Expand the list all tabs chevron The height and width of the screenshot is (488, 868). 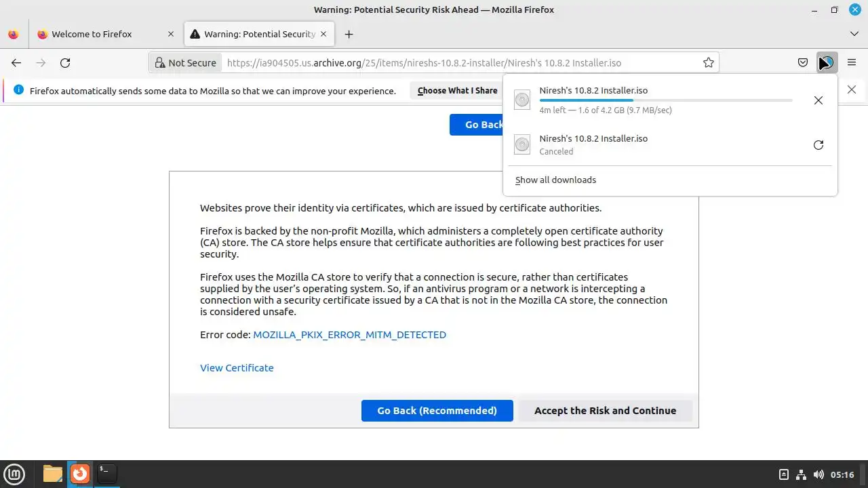click(x=854, y=34)
